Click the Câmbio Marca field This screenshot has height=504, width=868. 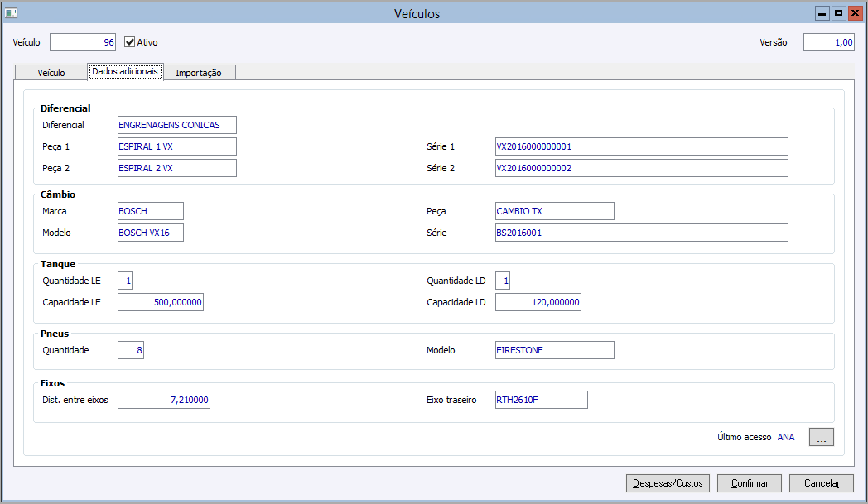151,211
